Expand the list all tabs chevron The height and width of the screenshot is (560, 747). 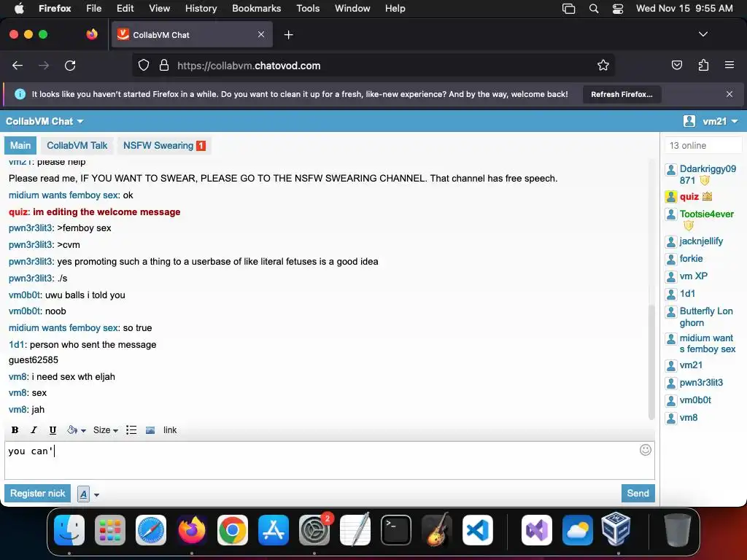[x=703, y=34]
